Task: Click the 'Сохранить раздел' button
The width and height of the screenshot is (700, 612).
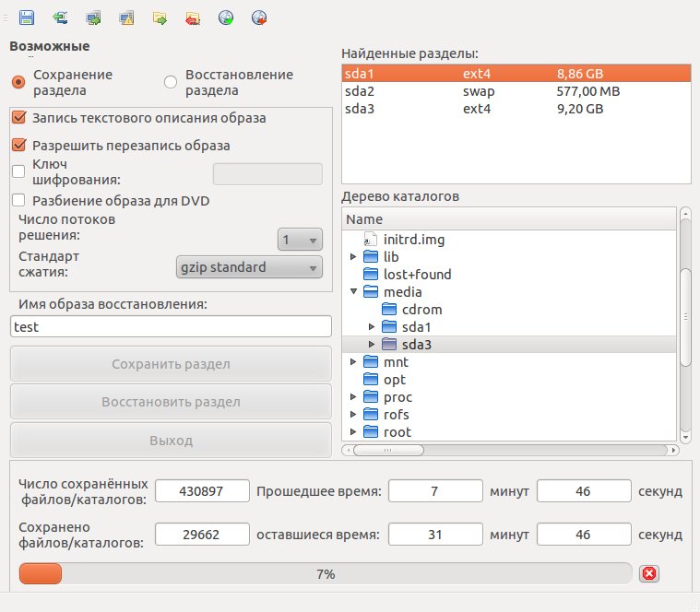Action: (171, 364)
